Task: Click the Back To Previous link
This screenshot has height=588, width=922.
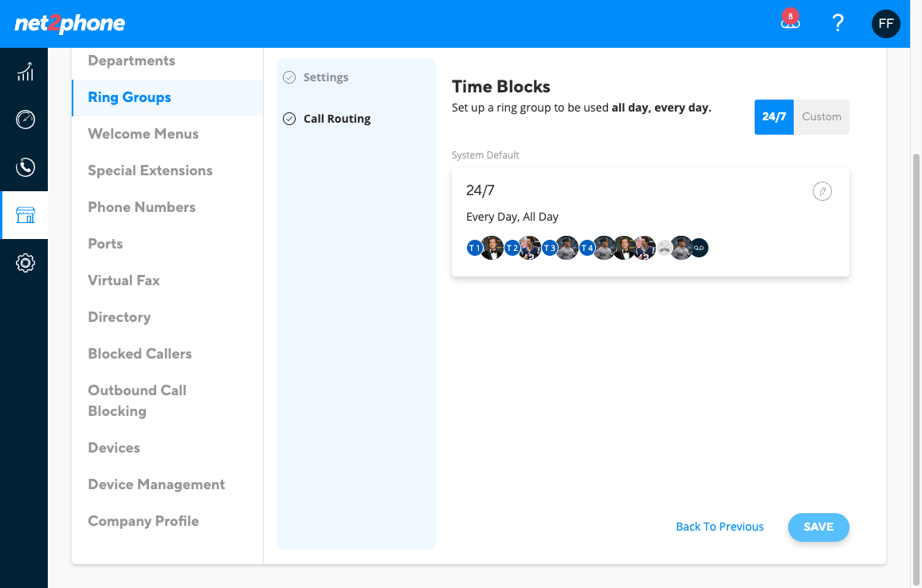Action: pyautogui.click(x=720, y=527)
